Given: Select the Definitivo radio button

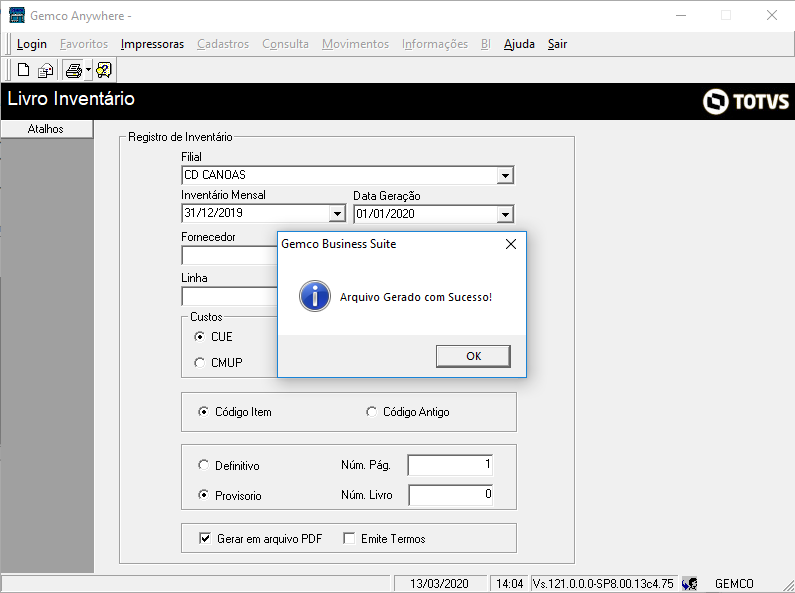Looking at the screenshot, I should (203, 465).
